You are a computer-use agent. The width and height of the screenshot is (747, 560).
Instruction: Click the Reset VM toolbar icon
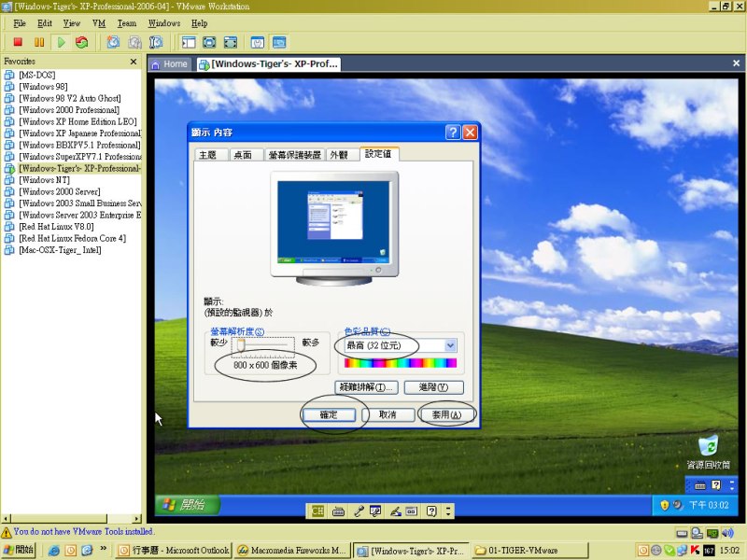[82, 42]
